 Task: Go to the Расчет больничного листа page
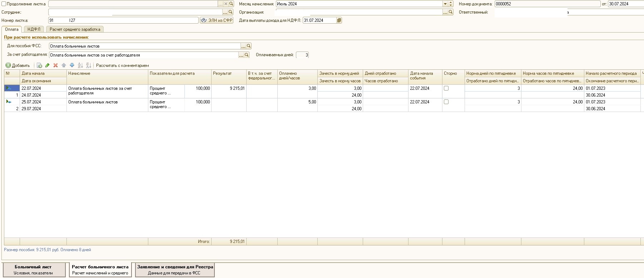coord(100,270)
